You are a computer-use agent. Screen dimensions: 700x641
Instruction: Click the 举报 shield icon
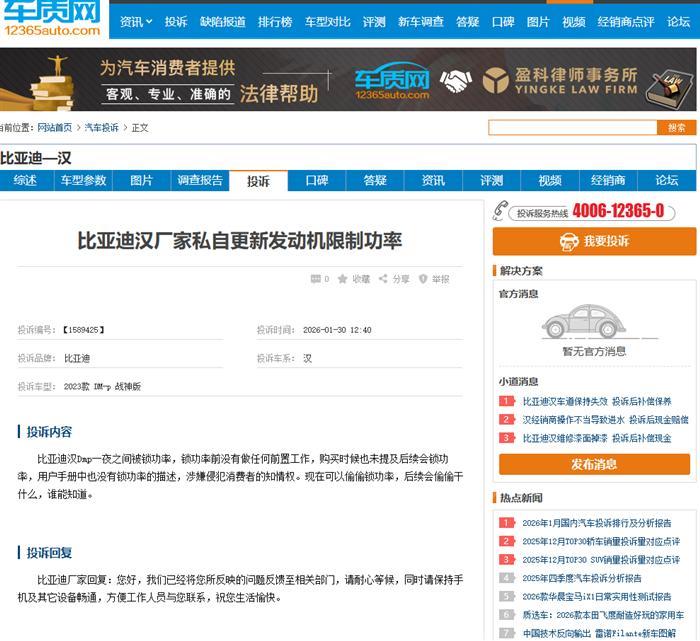[423, 279]
